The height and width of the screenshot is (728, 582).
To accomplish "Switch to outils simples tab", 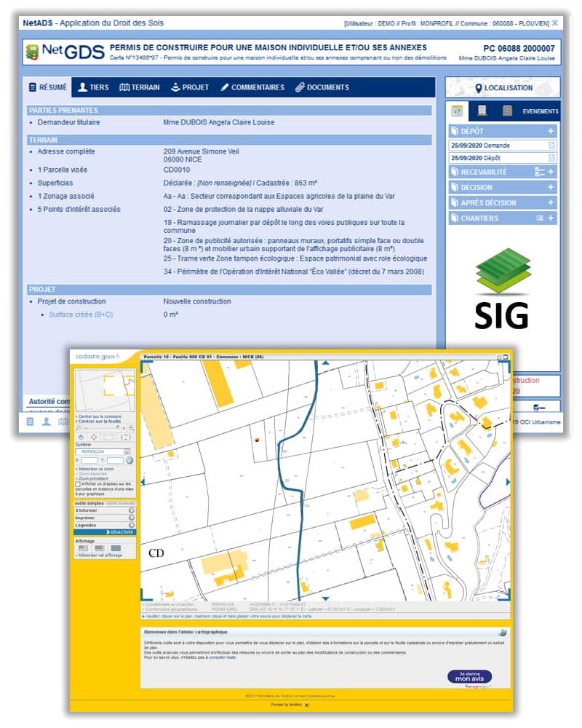I will coord(89,503).
